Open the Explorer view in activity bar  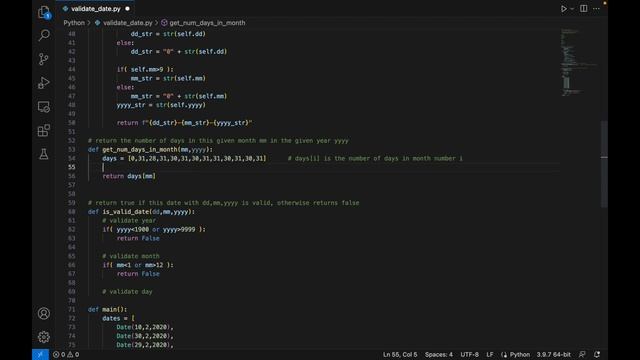pyautogui.click(x=44, y=12)
